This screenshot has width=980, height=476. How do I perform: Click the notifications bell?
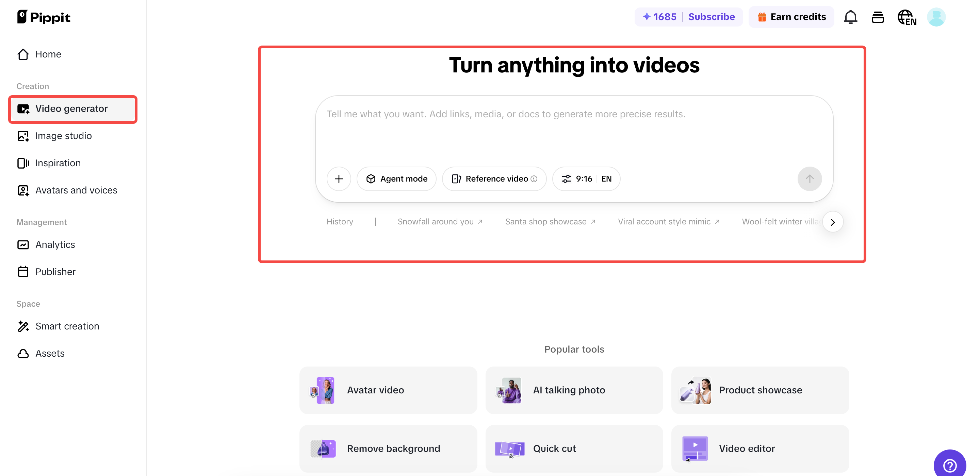pyautogui.click(x=851, y=17)
